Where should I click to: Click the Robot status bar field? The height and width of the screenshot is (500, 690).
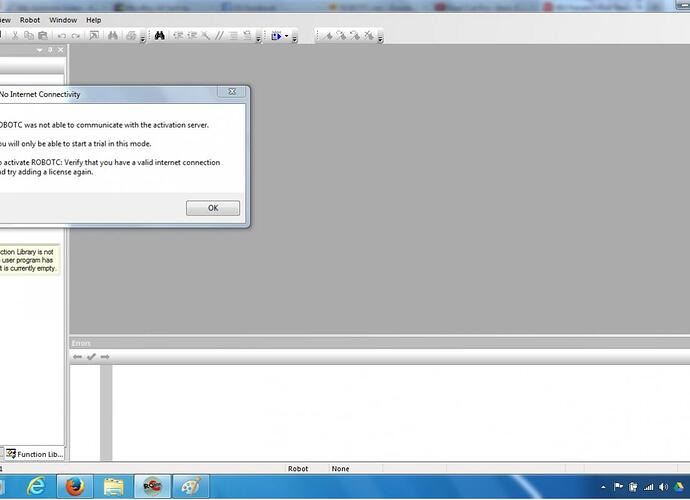point(307,469)
